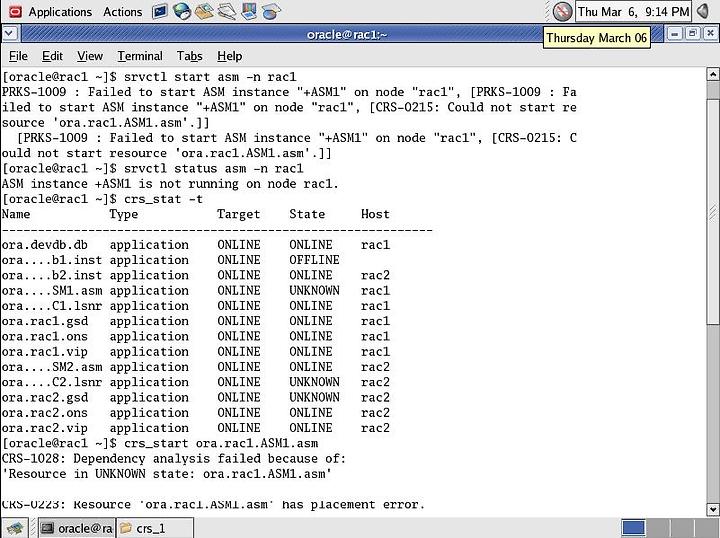
Task: Launch the word processor paper-and-pen icon
Action: pos(227,11)
